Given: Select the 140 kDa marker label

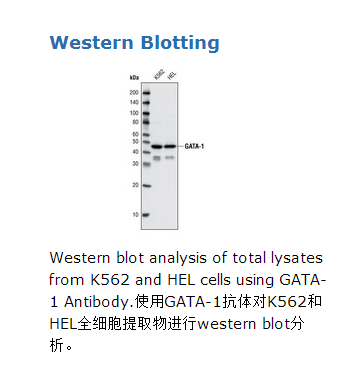Looking at the screenshot, I should pos(134,103).
